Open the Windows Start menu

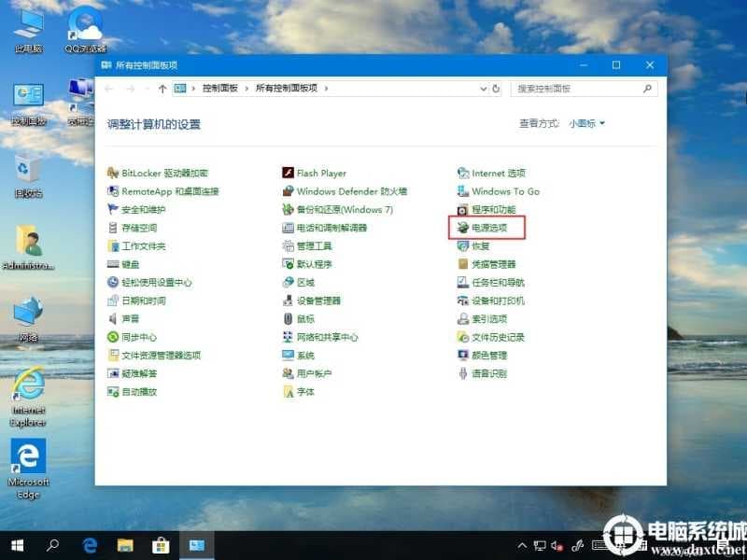(18, 545)
